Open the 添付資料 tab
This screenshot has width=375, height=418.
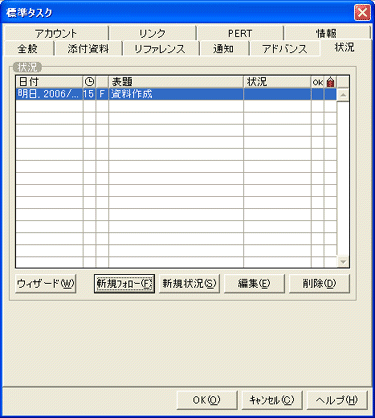click(x=88, y=49)
